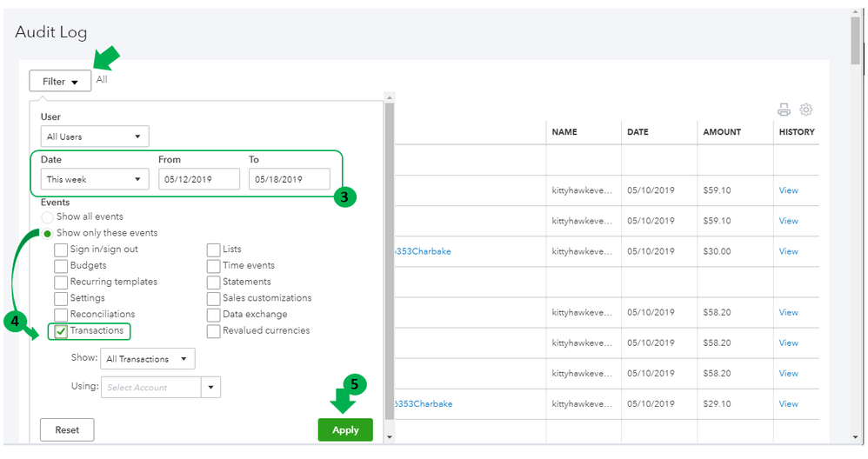This screenshot has width=868, height=459.
Task: Click the HISTORY column header
Action: coord(797,131)
